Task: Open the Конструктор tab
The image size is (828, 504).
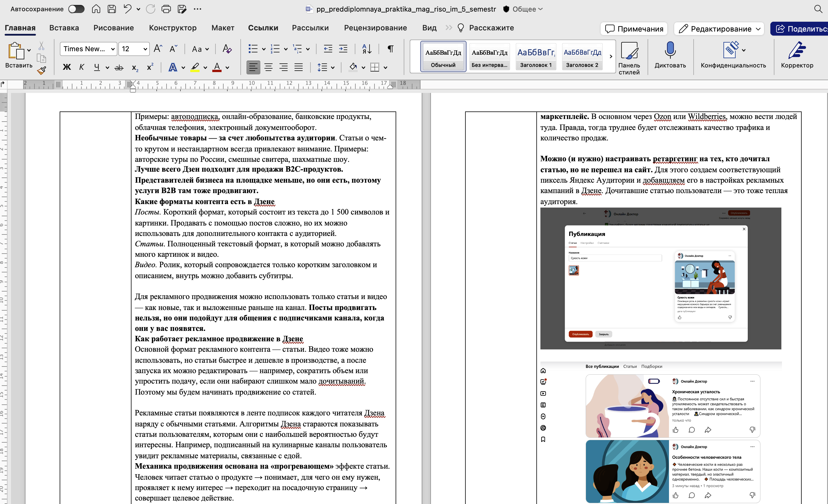Action: (x=173, y=28)
